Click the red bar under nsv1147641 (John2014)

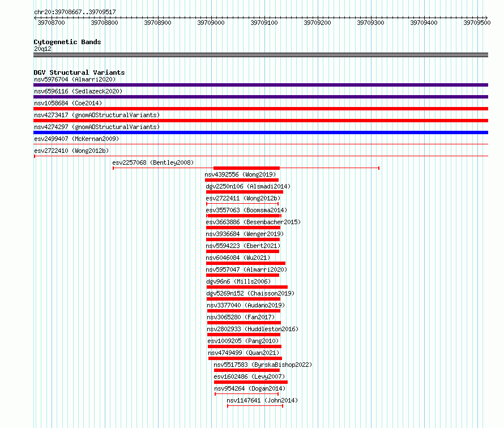click(255, 406)
